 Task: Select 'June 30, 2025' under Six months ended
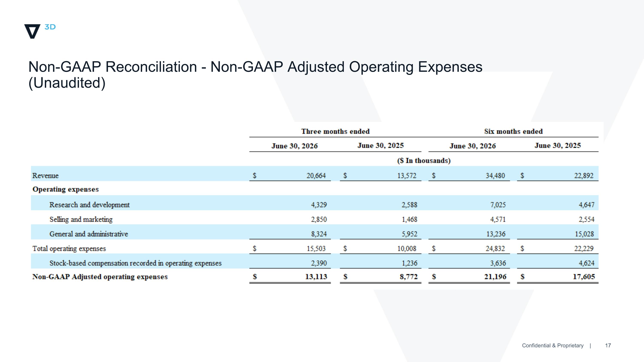tap(557, 145)
